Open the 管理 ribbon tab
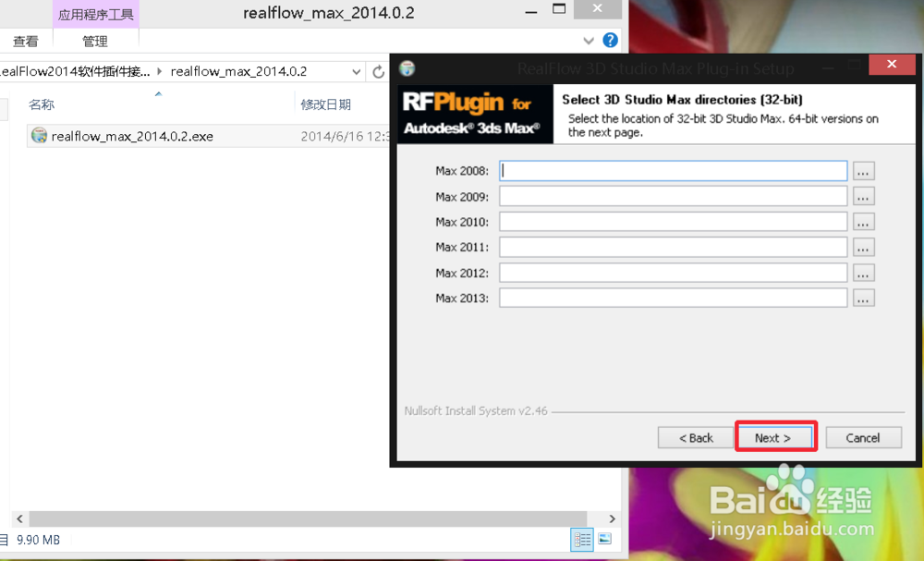The image size is (924, 561). point(95,42)
